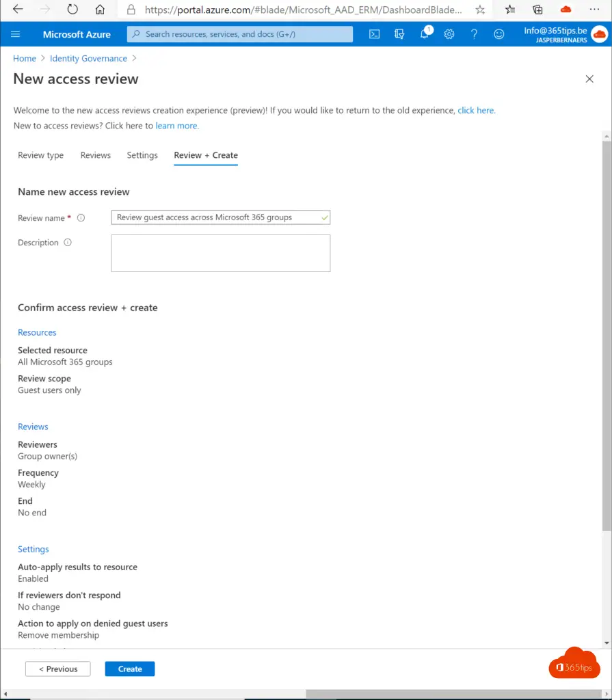The image size is (612, 700).
Task: Open Directory and subscription filter
Action: point(399,34)
